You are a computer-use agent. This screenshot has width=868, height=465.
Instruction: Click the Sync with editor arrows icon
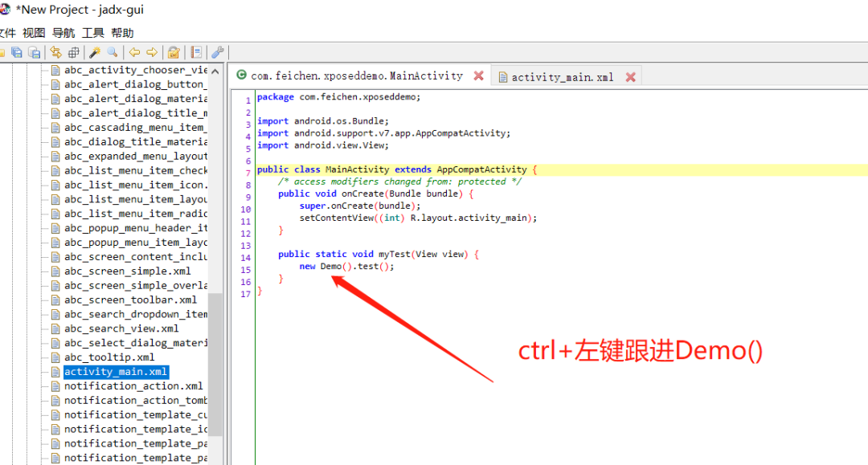point(56,52)
